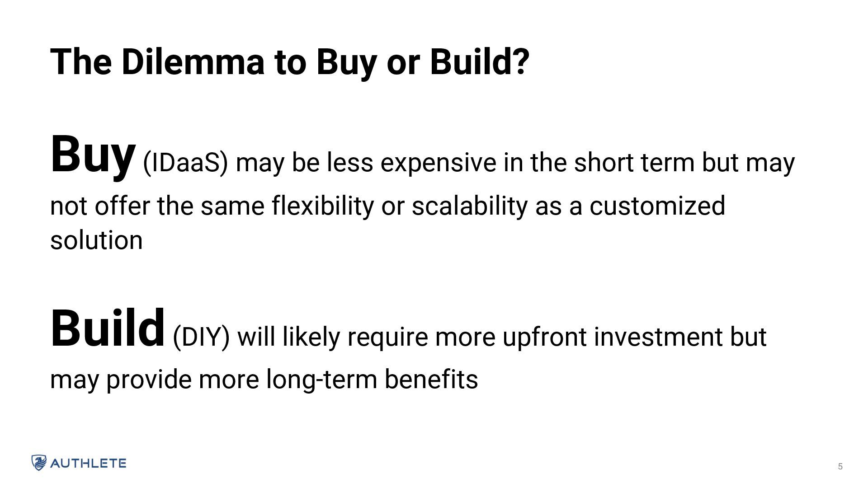Image resolution: width=868 pixels, height=488 pixels.
Task: Click the large bold 'Build' heading
Action: pyautogui.click(x=108, y=328)
